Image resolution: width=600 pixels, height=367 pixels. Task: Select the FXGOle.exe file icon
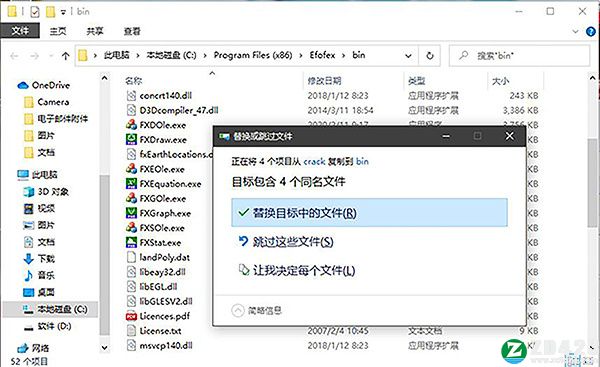131,198
